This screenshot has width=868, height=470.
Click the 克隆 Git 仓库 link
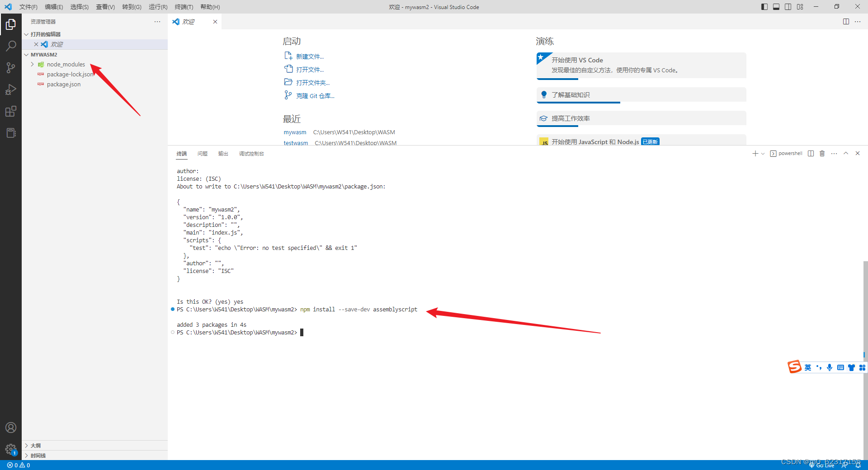click(x=315, y=95)
